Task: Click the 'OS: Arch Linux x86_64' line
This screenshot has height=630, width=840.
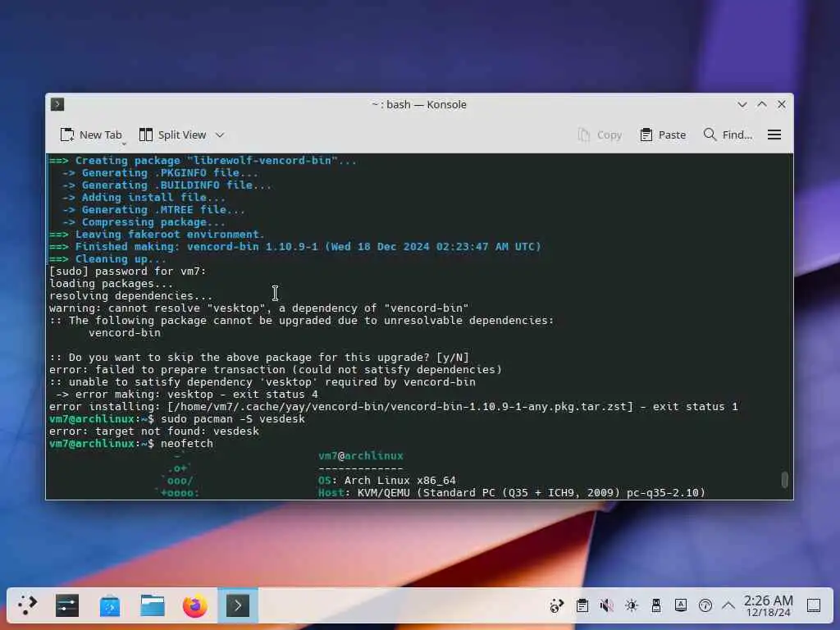Action: click(387, 481)
